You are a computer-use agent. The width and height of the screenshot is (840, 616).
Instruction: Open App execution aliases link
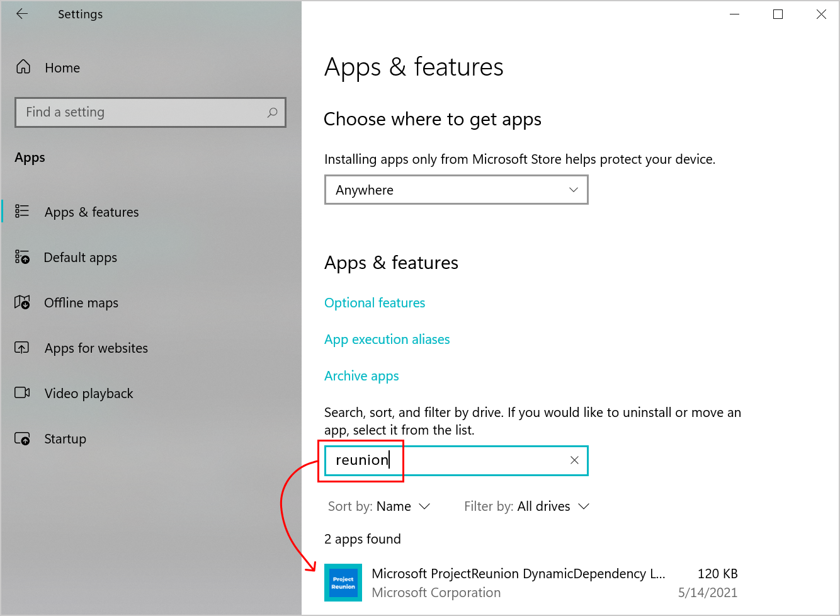point(387,339)
